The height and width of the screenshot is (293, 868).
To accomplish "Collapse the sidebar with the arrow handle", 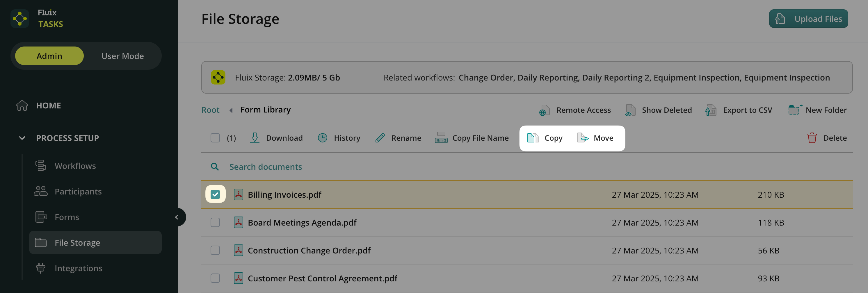I will [x=177, y=217].
